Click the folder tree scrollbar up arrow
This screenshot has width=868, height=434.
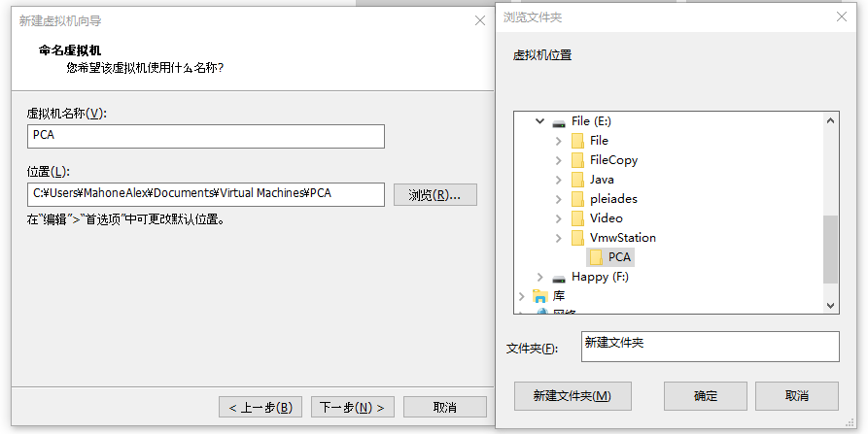(x=830, y=120)
